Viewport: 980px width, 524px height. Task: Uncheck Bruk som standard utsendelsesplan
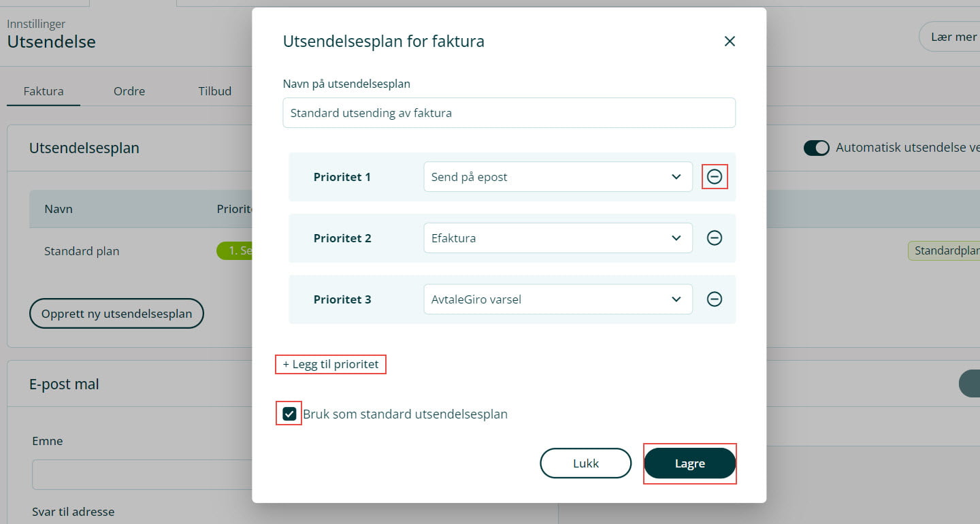[289, 414]
